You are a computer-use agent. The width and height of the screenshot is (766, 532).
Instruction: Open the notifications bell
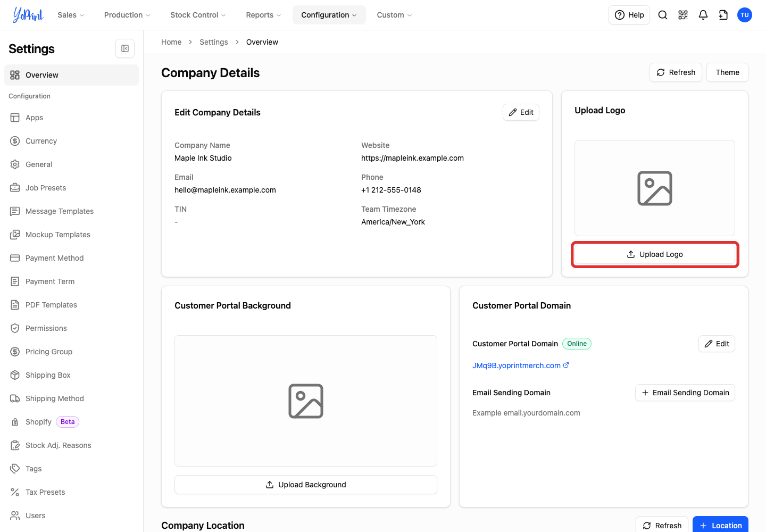pos(703,15)
